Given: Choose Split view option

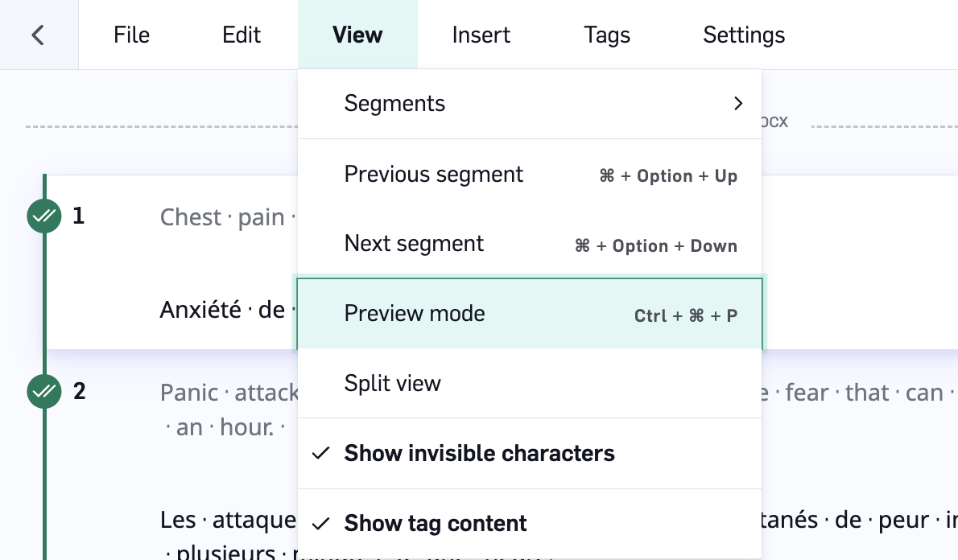Looking at the screenshot, I should 530,384.
